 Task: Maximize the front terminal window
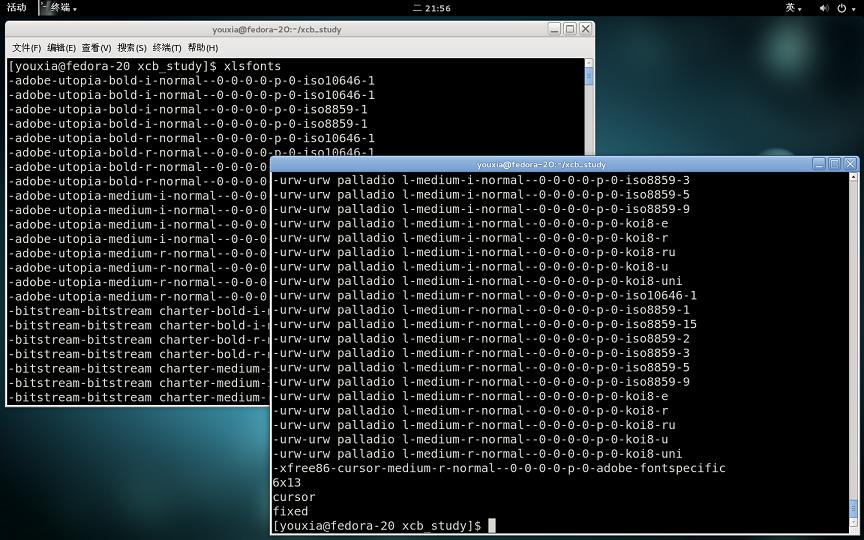[x=835, y=164]
